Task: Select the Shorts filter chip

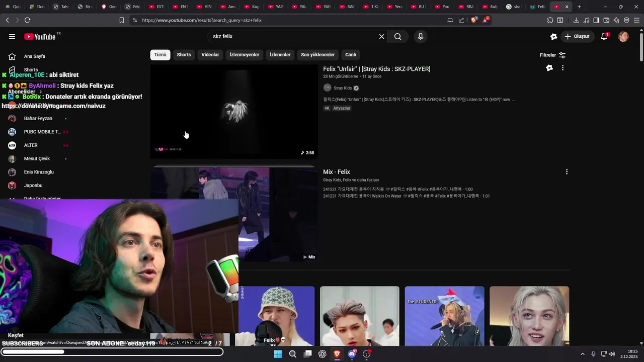Action: pyautogui.click(x=184, y=55)
